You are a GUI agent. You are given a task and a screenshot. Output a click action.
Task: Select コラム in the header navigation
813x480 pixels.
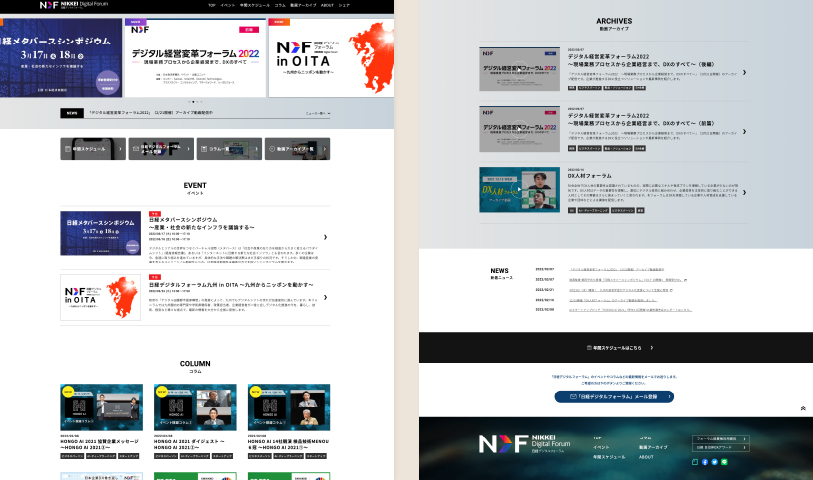[280, 5]
